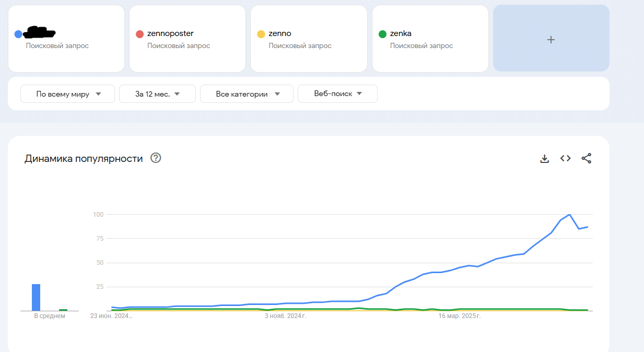Image resolution: width=644 pixels, height=352 pixels.
Task: Select the zenno search term card
Action: [x=308, y=39]
